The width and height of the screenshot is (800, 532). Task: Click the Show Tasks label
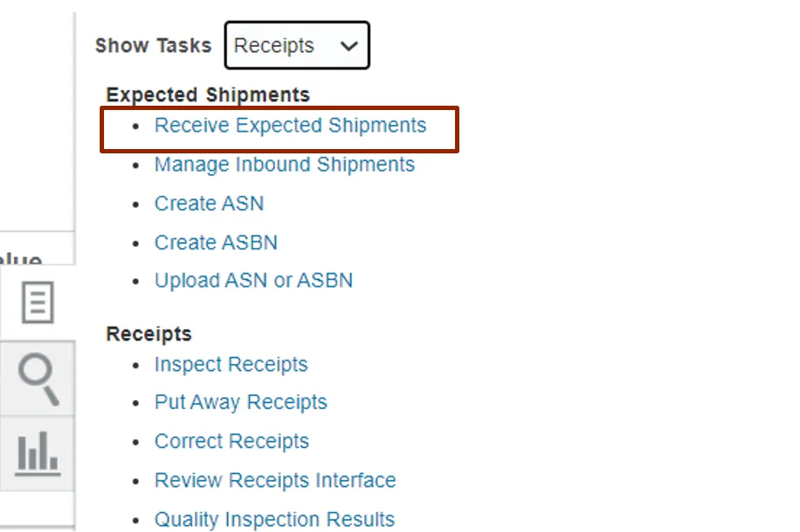(153, 46)
